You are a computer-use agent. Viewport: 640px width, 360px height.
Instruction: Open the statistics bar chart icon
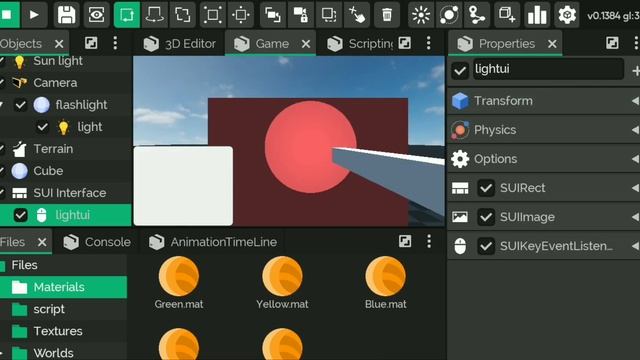tap(537, 15)
